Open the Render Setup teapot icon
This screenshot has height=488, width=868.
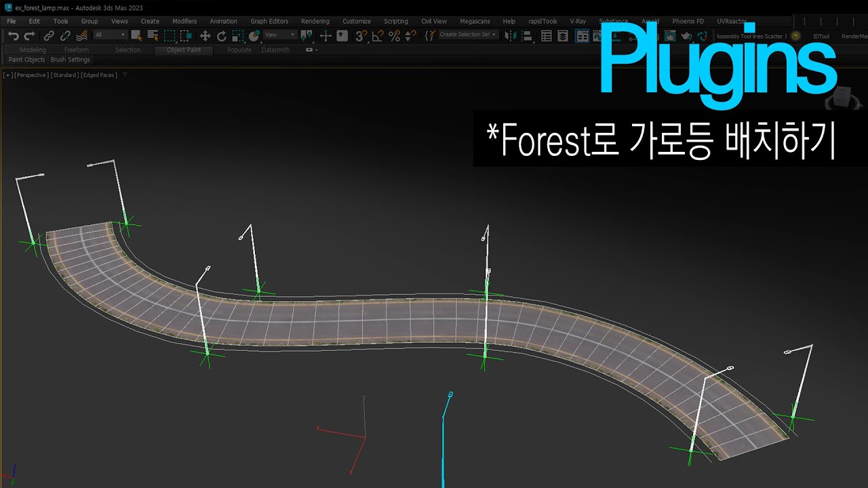(670, 35)
